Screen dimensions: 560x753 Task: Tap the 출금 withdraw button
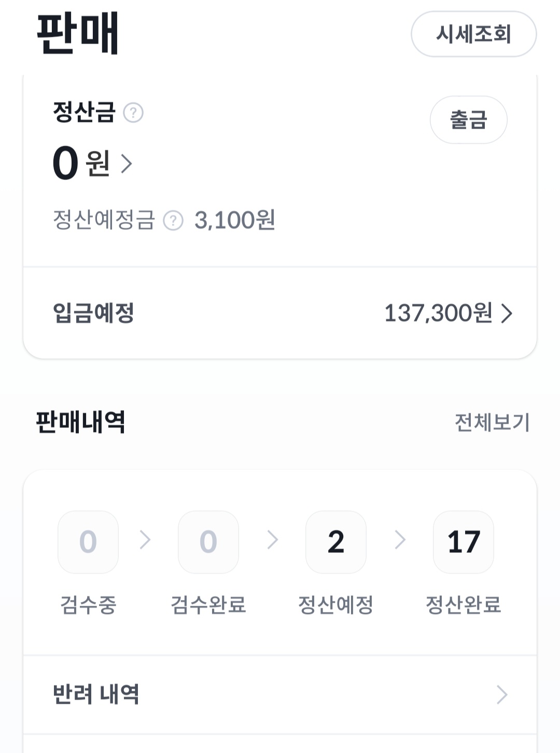coord(469,120)
